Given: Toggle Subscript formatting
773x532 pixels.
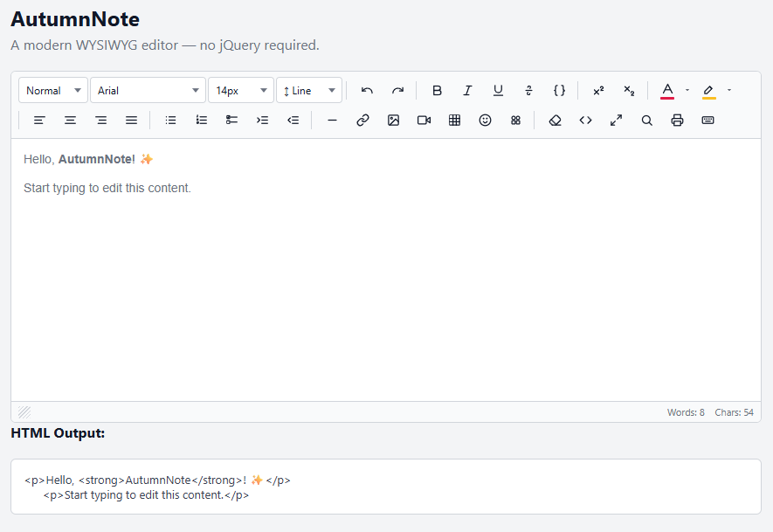Looking at the screenshot, I should click(x=629, y=91).
